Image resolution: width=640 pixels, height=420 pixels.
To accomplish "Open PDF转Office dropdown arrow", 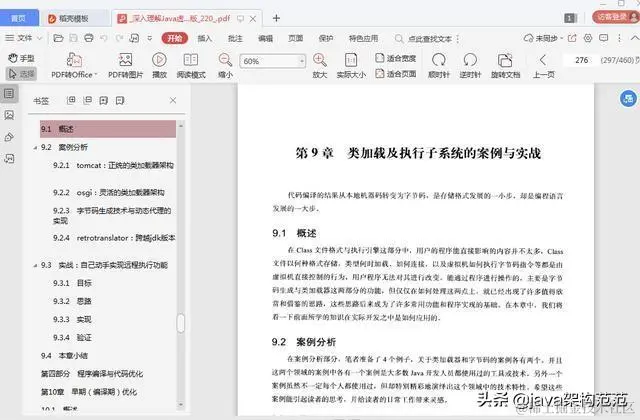I will click(96, 75).
